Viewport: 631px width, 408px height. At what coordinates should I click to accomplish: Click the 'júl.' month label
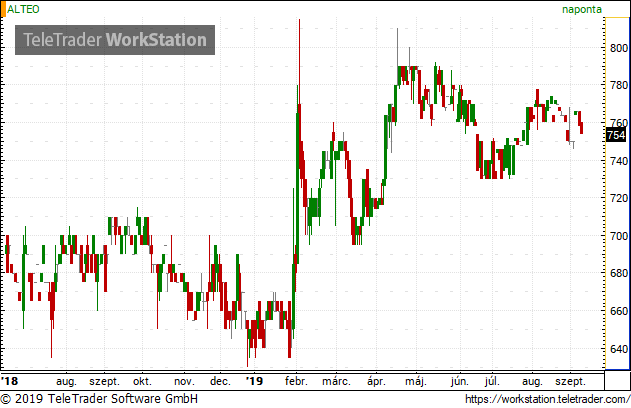point(492,381)
